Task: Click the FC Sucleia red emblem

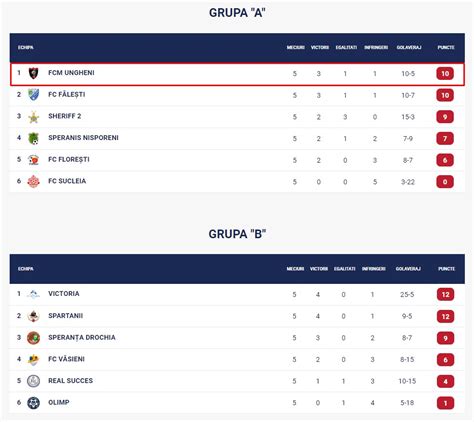Action: coord(33,181)
